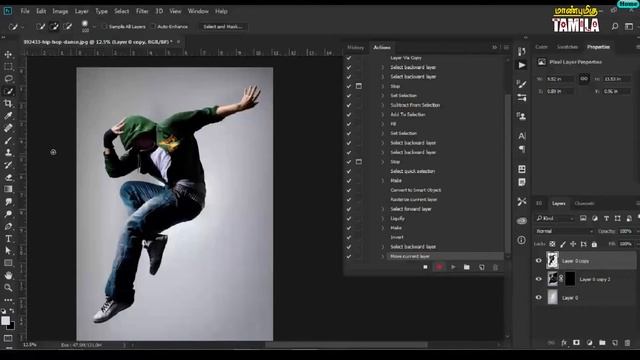Open the Character panel icon in dock

tap(522, 136)
